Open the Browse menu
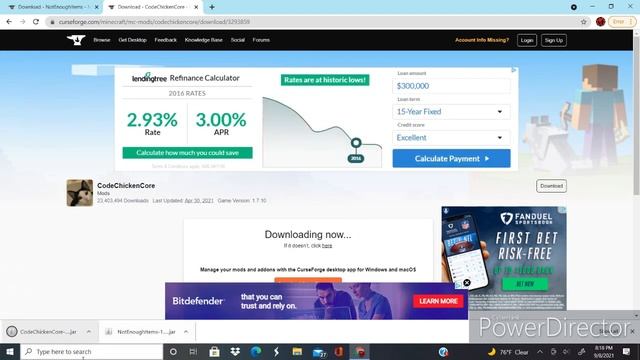This screenshot has height=360, width=640. (102, 40)
